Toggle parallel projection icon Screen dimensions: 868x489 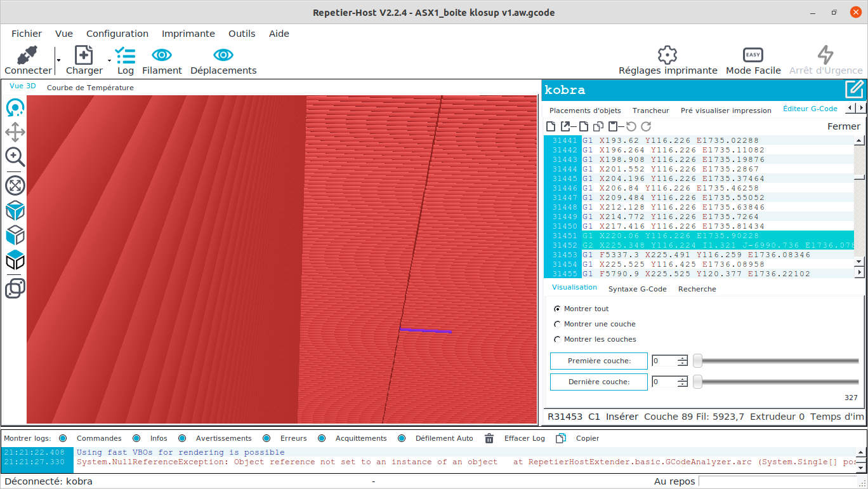(15, 288)
